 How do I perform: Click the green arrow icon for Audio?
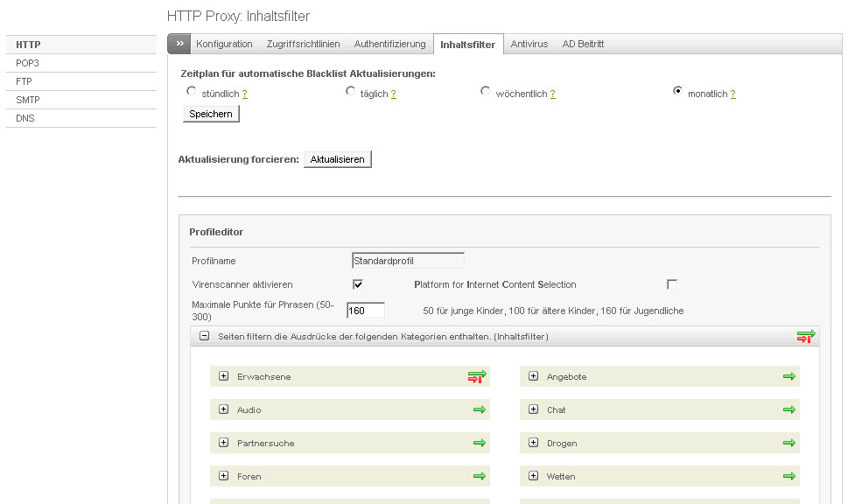coord(479,409)
